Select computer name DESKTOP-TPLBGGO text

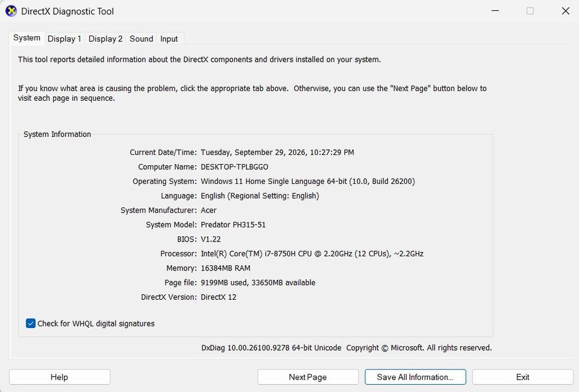(x=235, y=167)
